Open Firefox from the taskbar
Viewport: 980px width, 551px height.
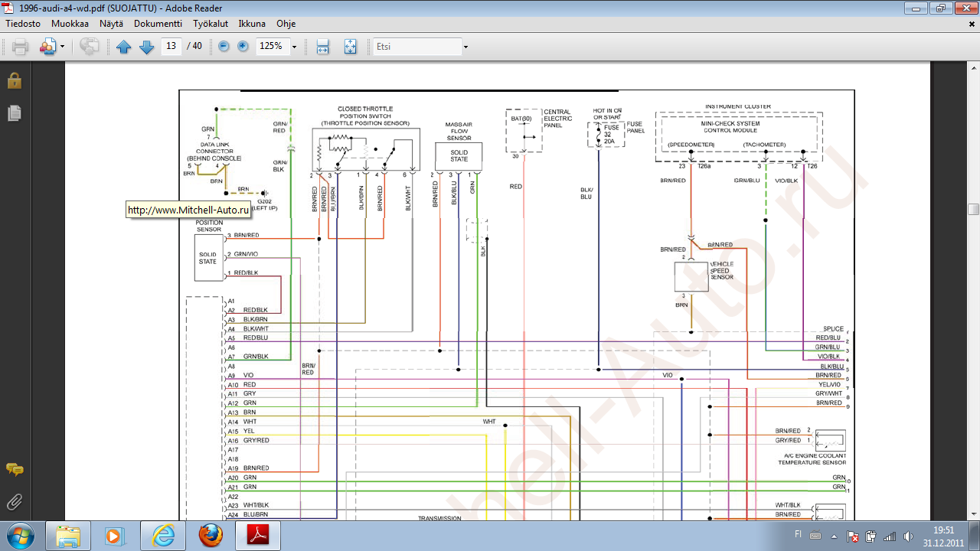211,536
